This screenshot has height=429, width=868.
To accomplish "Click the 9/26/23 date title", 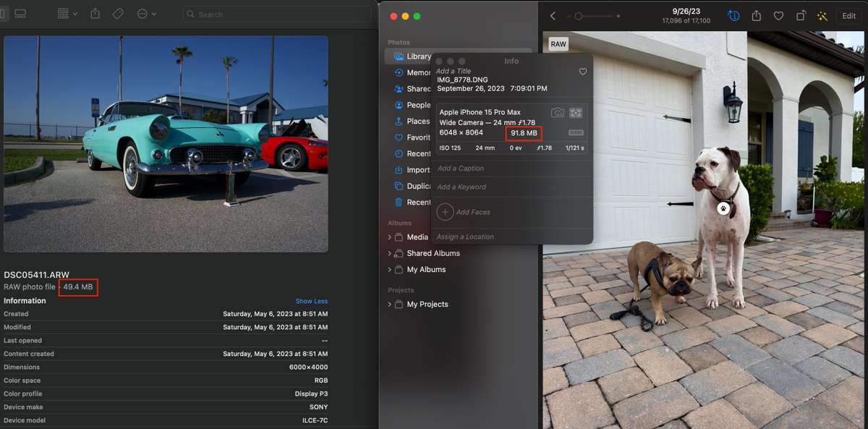I will point(686,11).
